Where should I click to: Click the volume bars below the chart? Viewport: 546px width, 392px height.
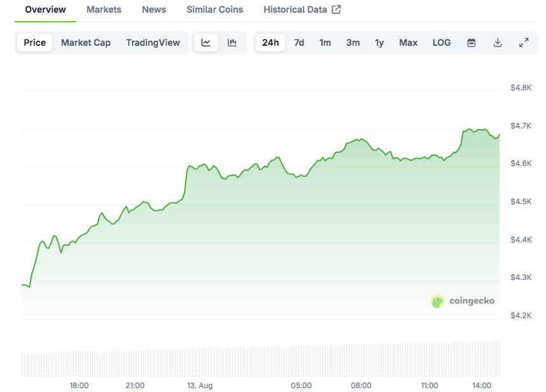point(261,359)
